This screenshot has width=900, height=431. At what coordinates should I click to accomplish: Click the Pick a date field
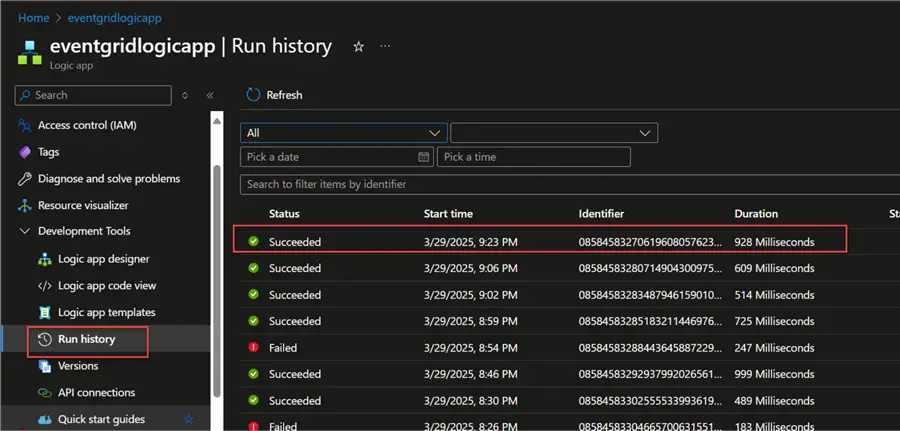tap(337, 157)
